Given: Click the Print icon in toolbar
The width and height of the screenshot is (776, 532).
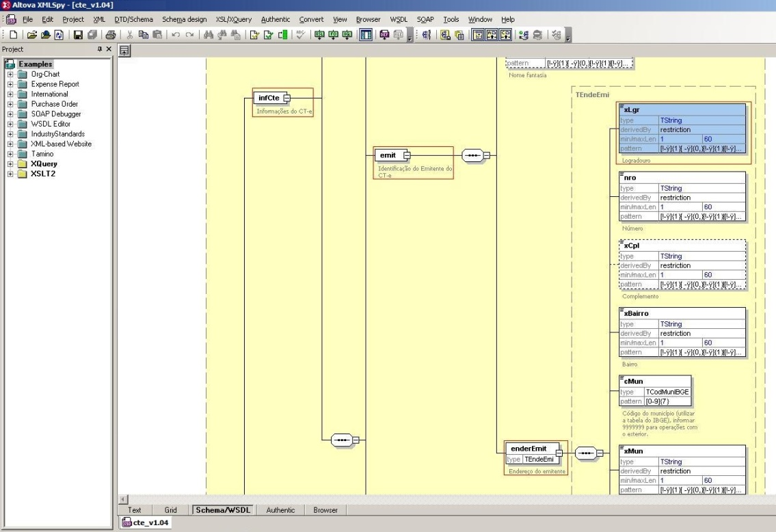Looking at the screenshot, I should tap(109, 34).
